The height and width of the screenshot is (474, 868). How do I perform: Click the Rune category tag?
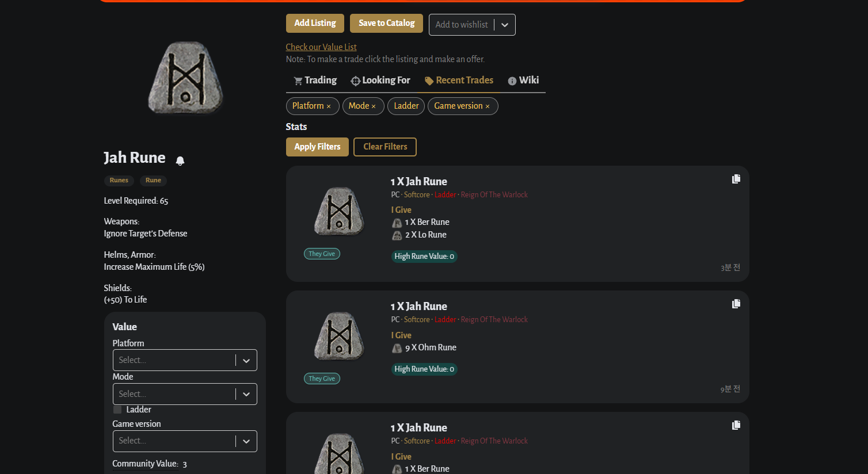click(x=153, y=181)
